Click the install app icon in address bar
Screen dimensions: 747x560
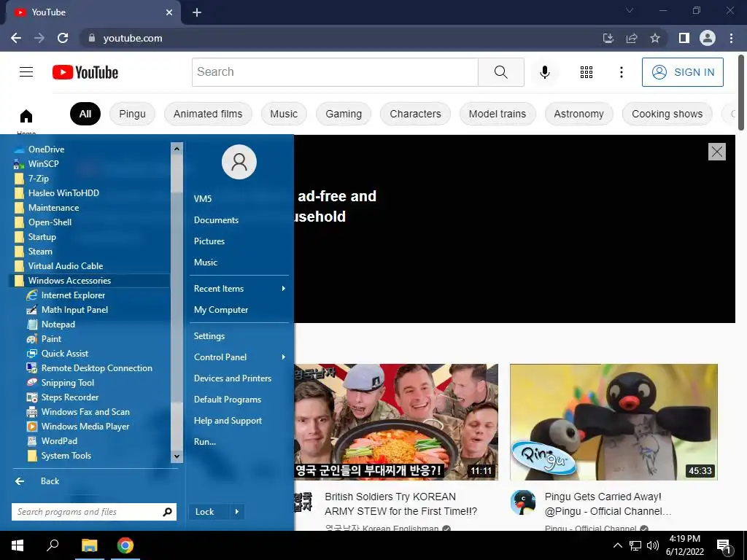point(608,38)
